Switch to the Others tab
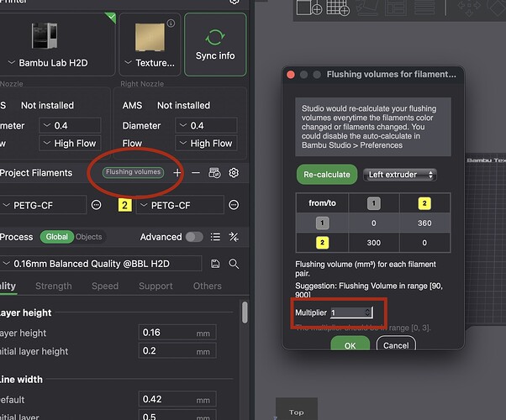Screen dimensions: 506x420 (x=207, y=286)
